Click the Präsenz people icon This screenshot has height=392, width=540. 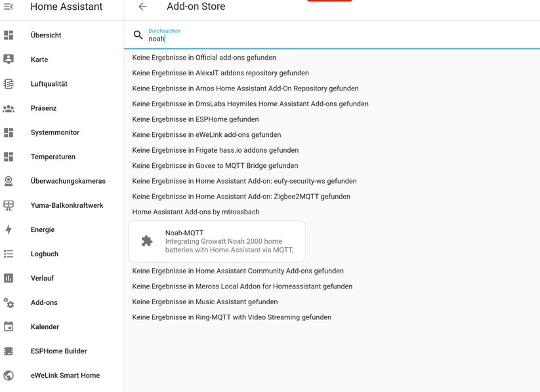(x=9, y=108)
